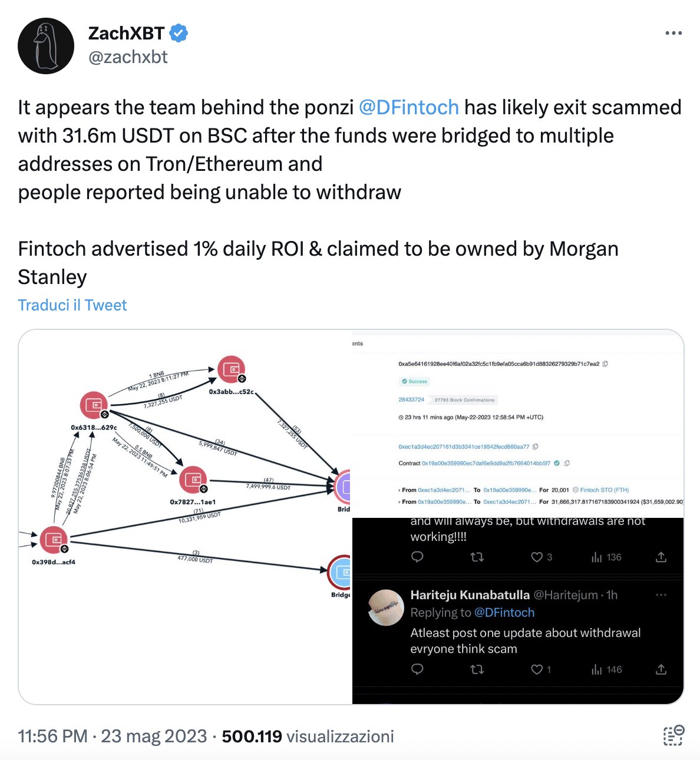This screenshot has width=700, height=760.
Task: Open the transaction details screenshot
Action: pos(518,424)
